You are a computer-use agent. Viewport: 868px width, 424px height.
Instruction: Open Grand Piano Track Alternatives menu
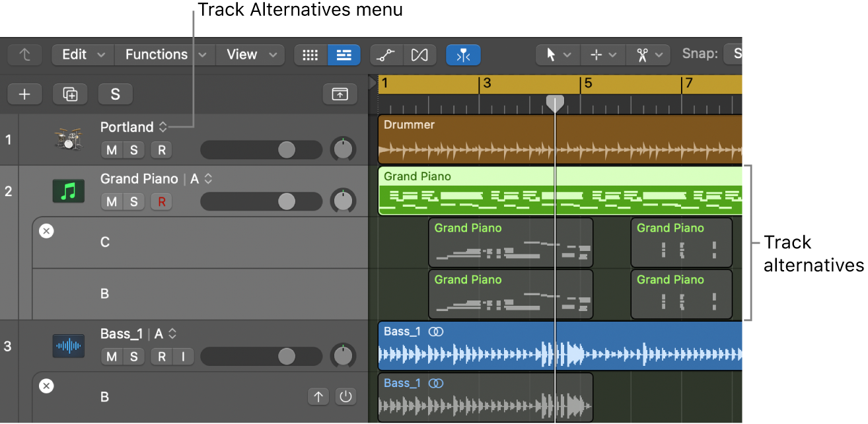tap(208, 179)
